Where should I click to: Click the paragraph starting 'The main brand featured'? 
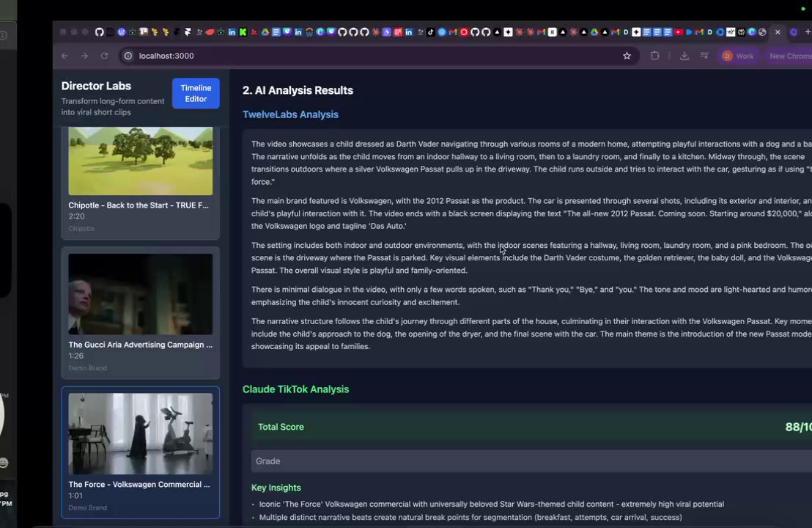click(x=531, y=213)
